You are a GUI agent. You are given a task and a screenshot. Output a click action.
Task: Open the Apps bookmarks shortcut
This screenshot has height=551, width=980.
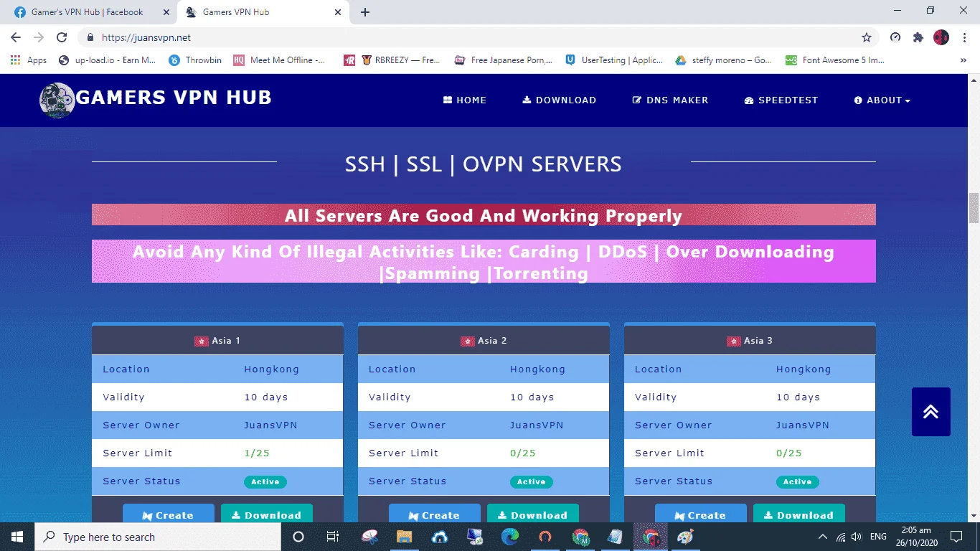[x=29, y=60]
